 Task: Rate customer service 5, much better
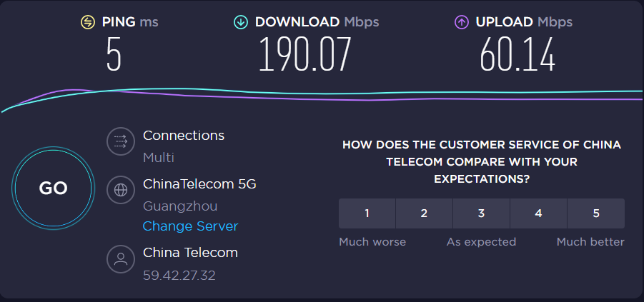coord(595,213)
